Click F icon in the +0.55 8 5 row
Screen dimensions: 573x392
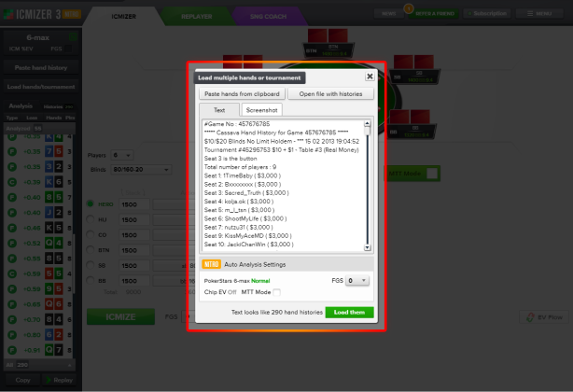(12, 259)
